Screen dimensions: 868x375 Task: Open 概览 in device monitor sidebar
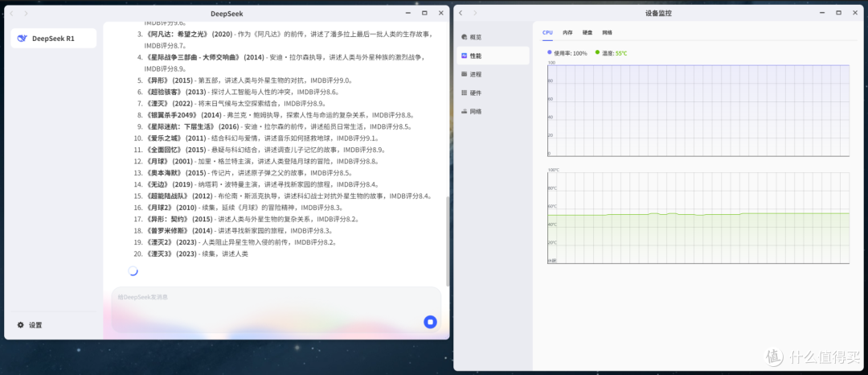click(x=493, y=37)
